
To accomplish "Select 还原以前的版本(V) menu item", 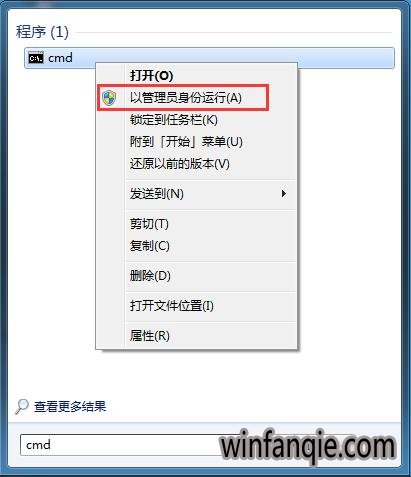I will click(180, 164).
